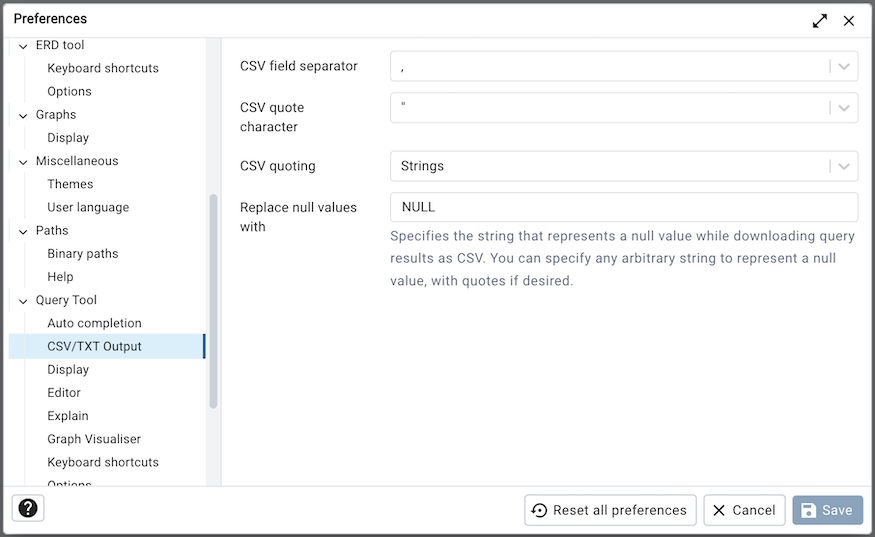Go to Graph Visualiser preferences
This screenshot has height=537, width=875.
click(x=94, y=439)
